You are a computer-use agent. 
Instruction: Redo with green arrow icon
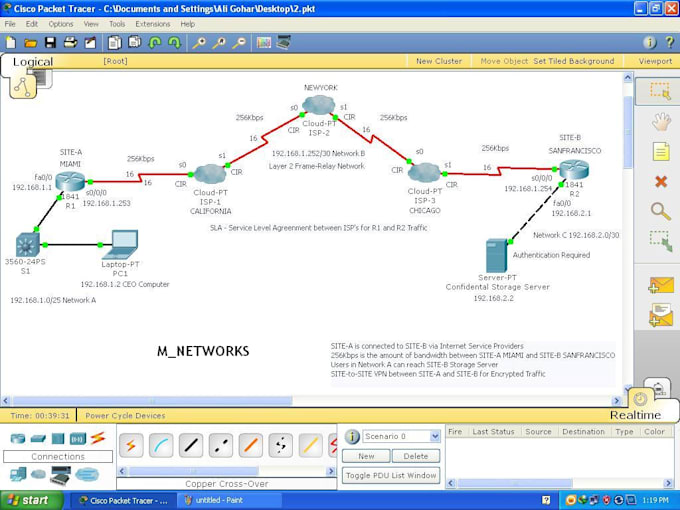click(x=174, y=42)
